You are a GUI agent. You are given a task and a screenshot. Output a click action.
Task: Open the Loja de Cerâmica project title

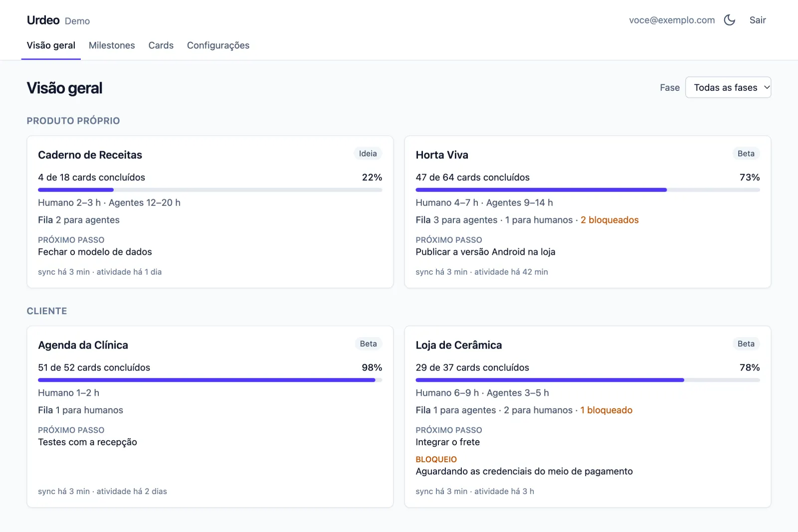[x=459, y=345]
